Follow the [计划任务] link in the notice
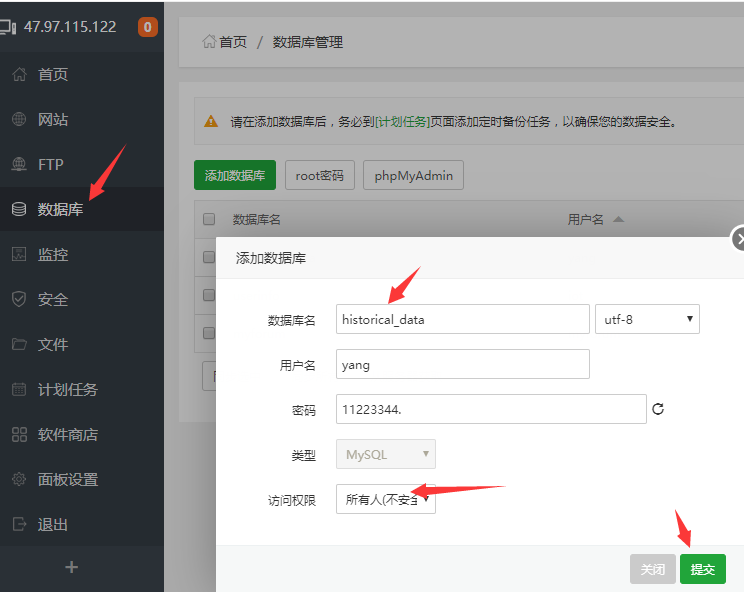This screenshot has height=592, width=744. pyautogui.click(x=402, y=122)
